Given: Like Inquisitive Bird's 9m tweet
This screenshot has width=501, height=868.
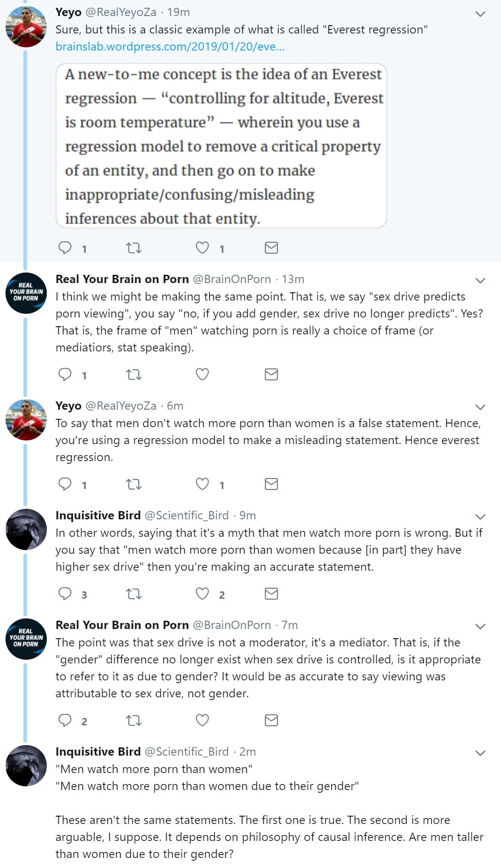Looking at the screenshot, I should tap(202, 594).
